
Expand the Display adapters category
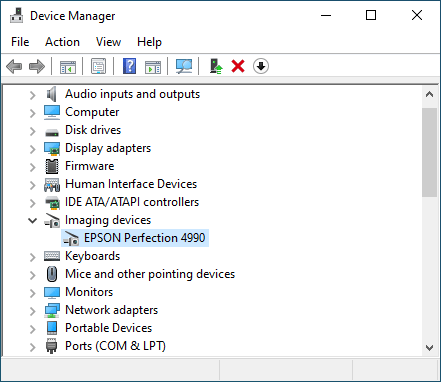click(32, 149)
